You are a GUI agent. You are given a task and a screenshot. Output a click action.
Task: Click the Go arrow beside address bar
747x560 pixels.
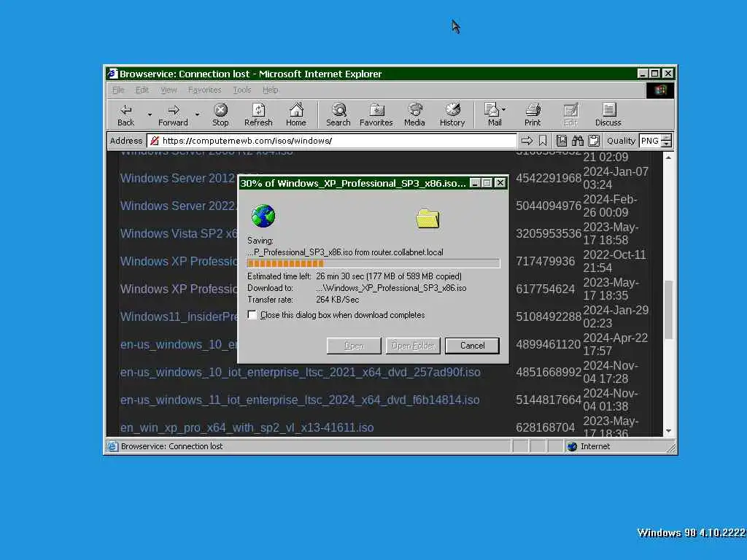pyautogui.click(x=527, y=141)
